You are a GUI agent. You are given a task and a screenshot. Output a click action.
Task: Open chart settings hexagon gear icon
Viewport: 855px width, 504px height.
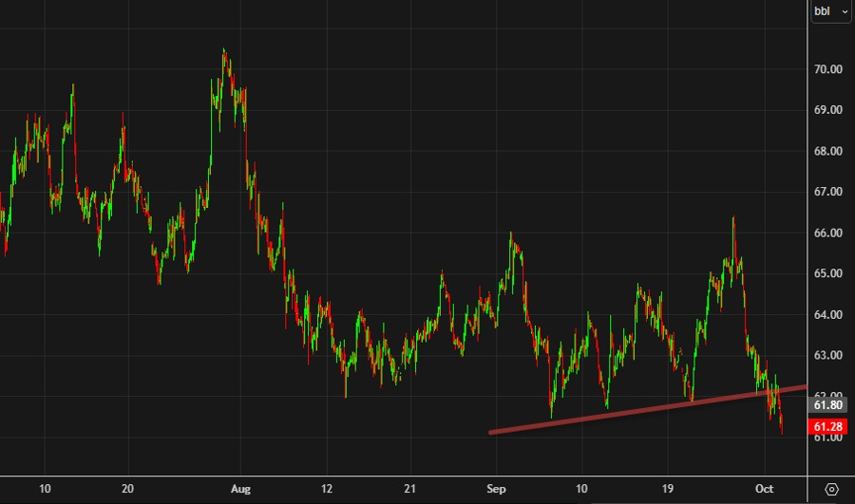pyautogui.click(x=831, y=489)
